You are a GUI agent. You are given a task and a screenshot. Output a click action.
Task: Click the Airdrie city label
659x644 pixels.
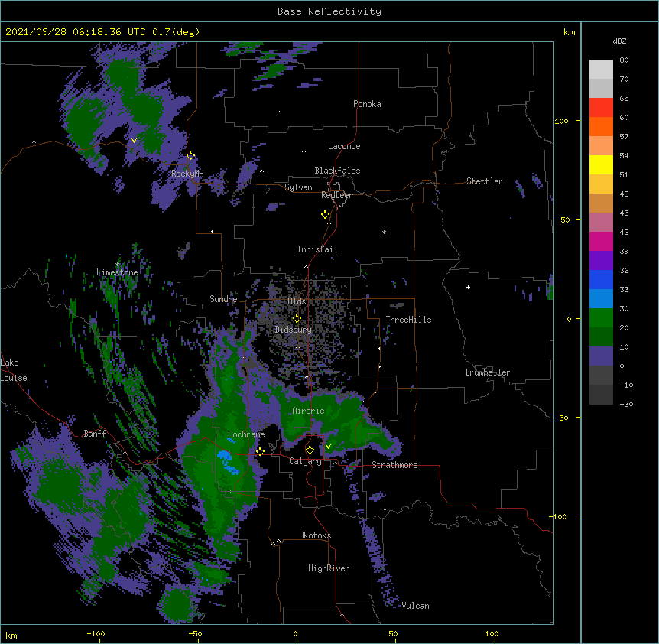pyautogui.click(x=308, y=411)
